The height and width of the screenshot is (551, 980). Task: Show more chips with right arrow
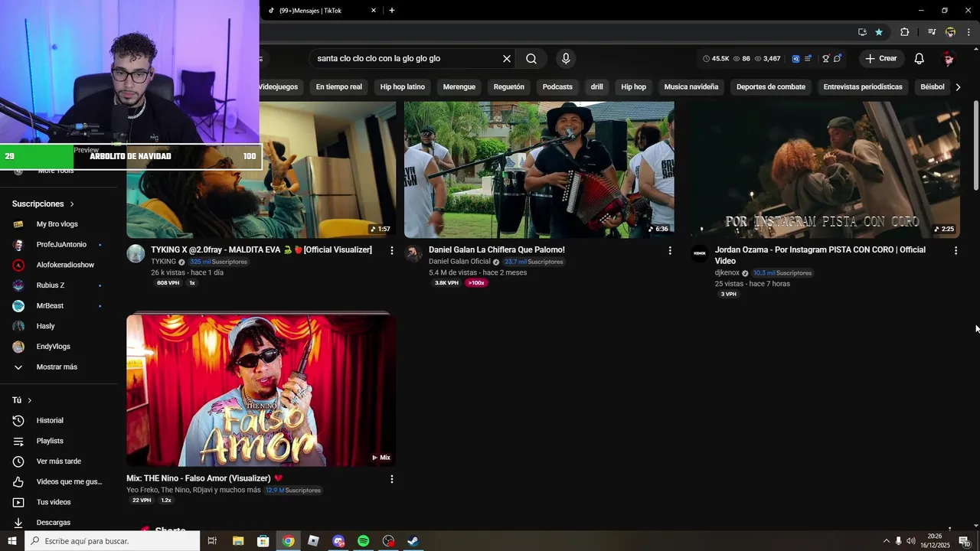coord(958,87)
